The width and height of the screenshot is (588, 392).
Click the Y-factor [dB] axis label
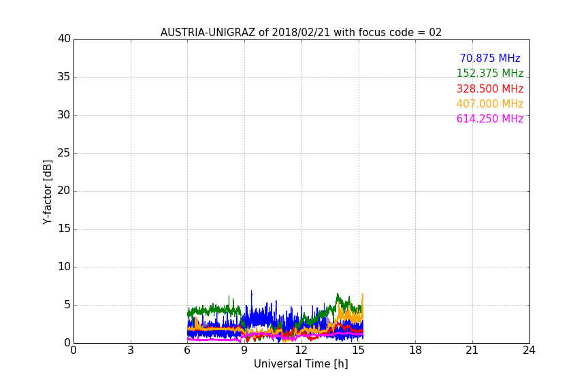pos(47,192)
